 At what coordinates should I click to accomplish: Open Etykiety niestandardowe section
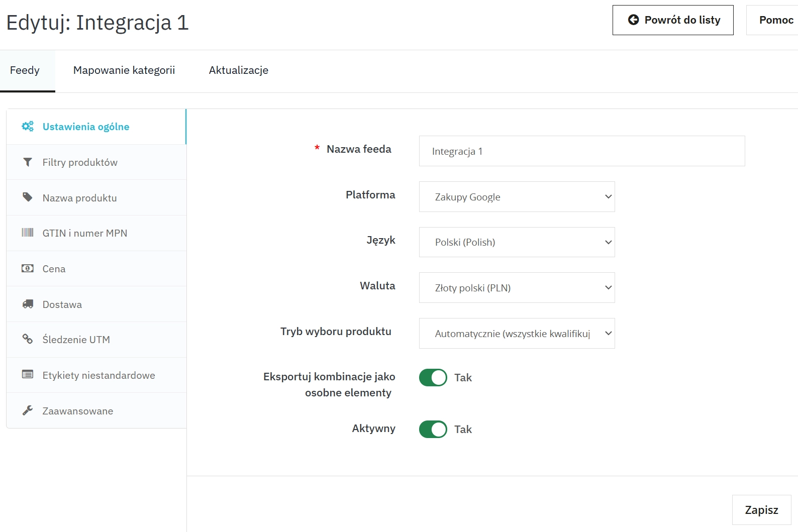(96, 375)
